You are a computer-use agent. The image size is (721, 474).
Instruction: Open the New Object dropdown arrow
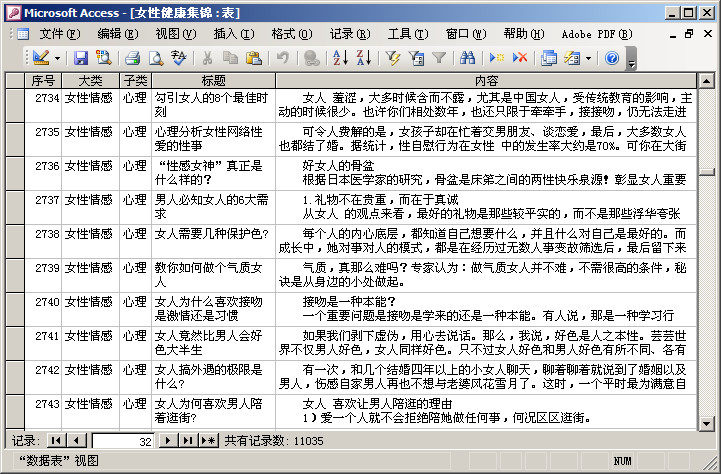point(588,58)
